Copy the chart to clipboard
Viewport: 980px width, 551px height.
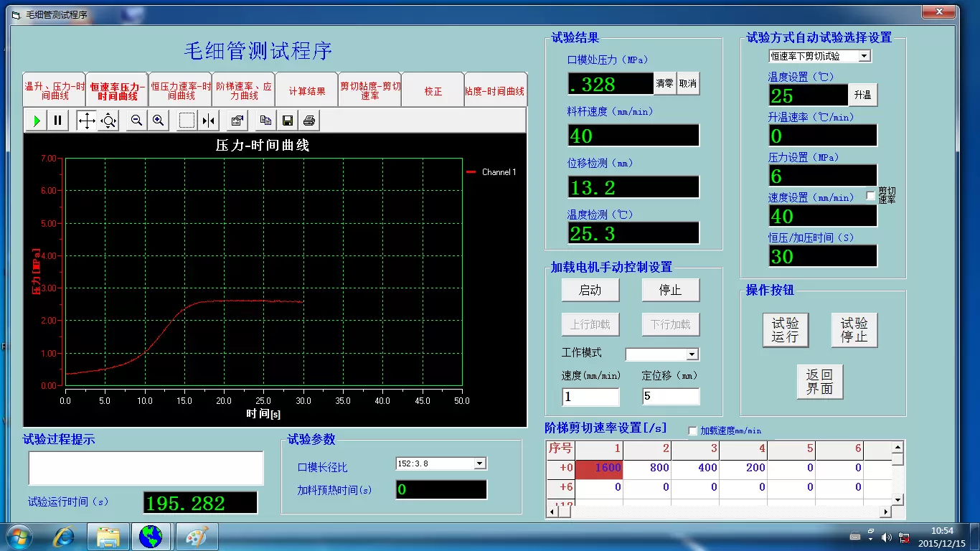tap(265, 121)
